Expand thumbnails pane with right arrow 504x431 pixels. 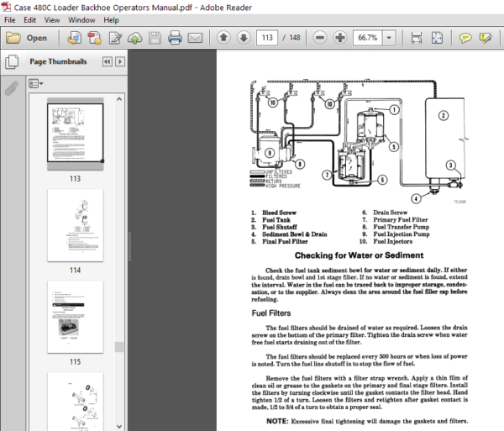pos(120,61)
